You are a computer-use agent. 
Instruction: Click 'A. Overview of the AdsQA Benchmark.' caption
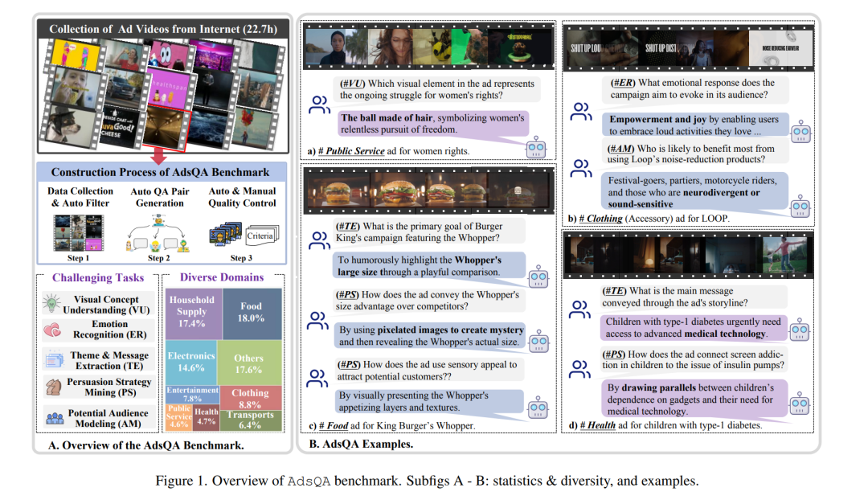click(x=146, y=445)
